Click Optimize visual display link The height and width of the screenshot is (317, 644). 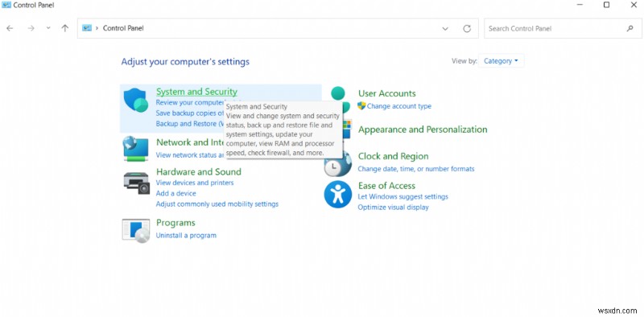[393, 208]
